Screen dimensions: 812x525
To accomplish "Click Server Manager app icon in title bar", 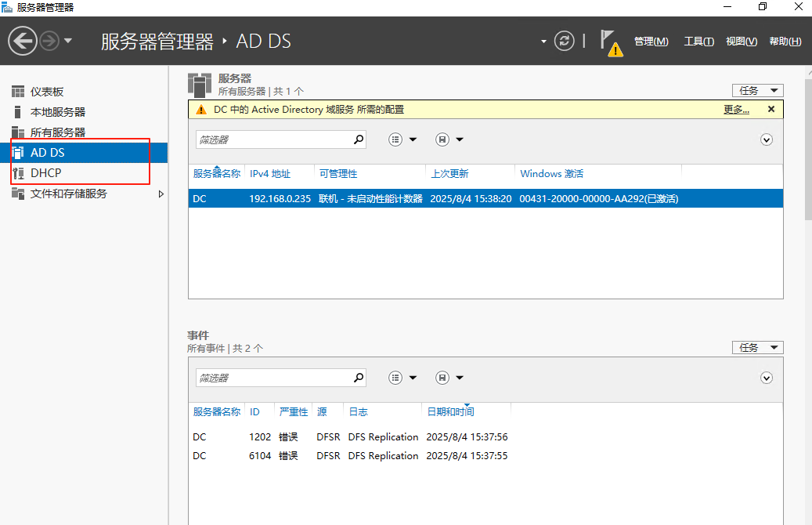I will (7, 7).
